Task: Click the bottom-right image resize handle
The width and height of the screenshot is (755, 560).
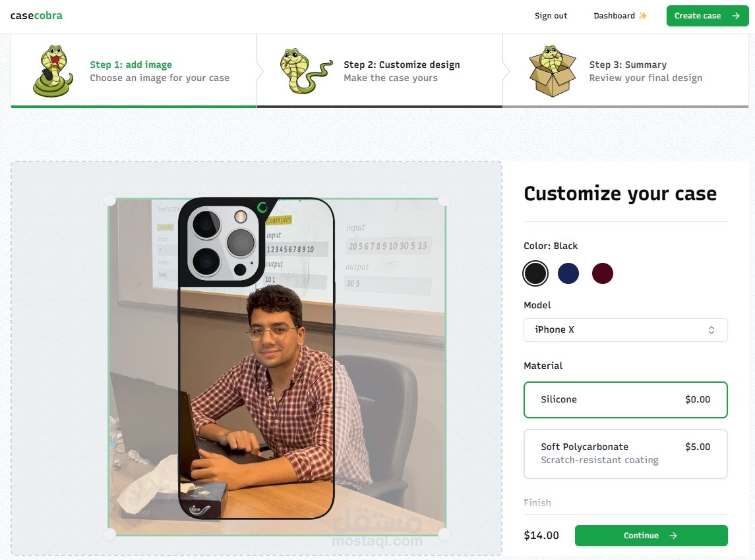Action: point(444,534)
